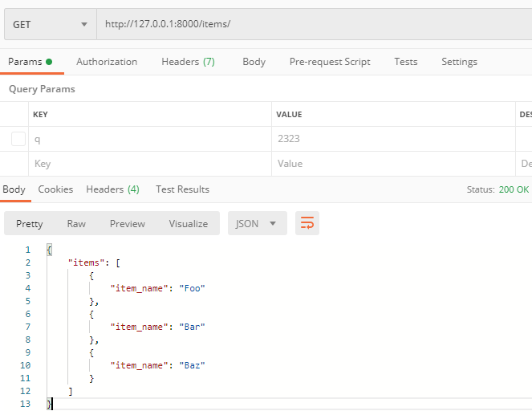Open the request Headers (7) tab
Viewport: 532px width, 415px height.
(188, 62)
